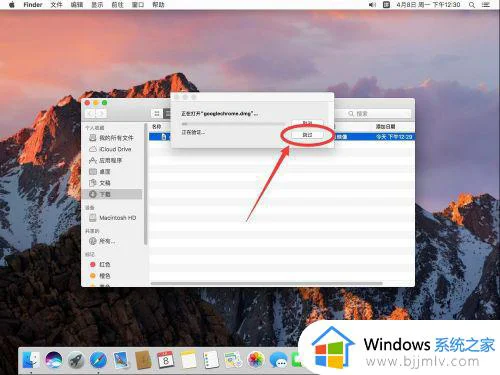This screenshot has width=500, height=375.
Task: Select 所有… under shared in sidebar
Action: pyautogui.click(x=112, y=241)
